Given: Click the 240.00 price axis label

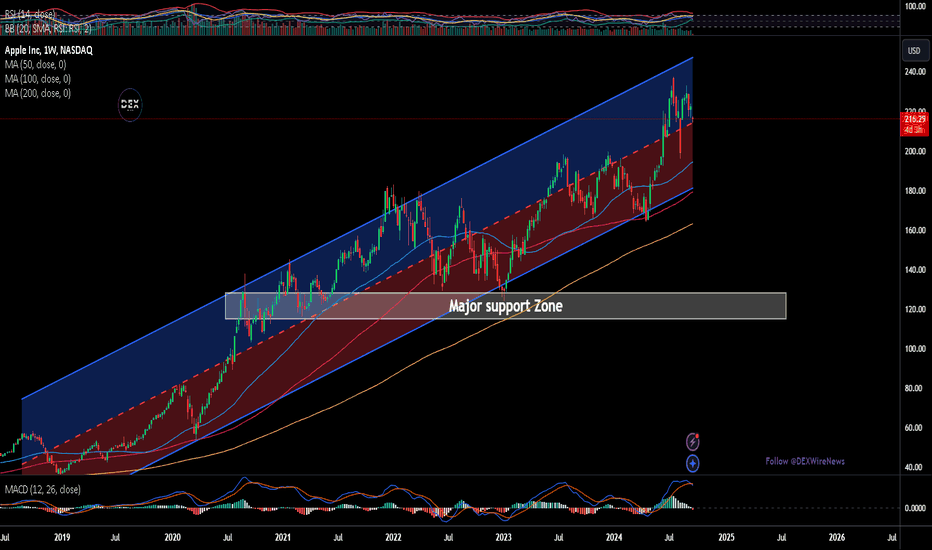Looking at the screenshot, I should [914, 72].
